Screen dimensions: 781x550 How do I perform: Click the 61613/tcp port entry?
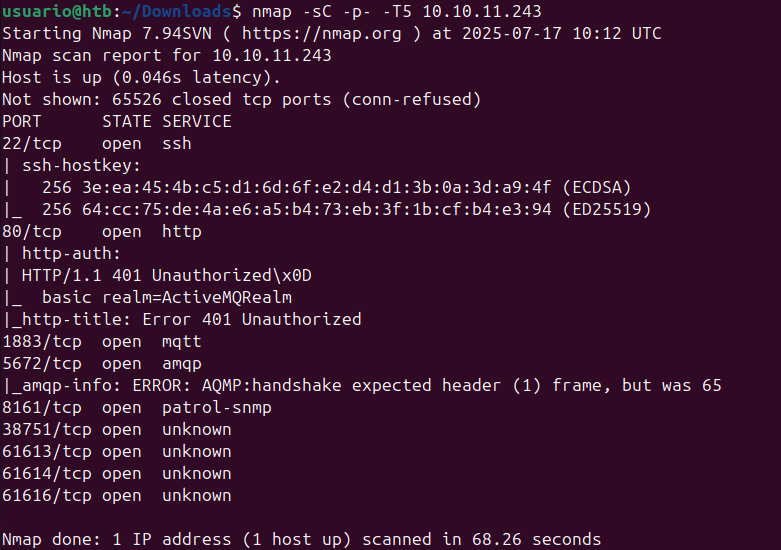pyautogui.click(x=42, y=451)
